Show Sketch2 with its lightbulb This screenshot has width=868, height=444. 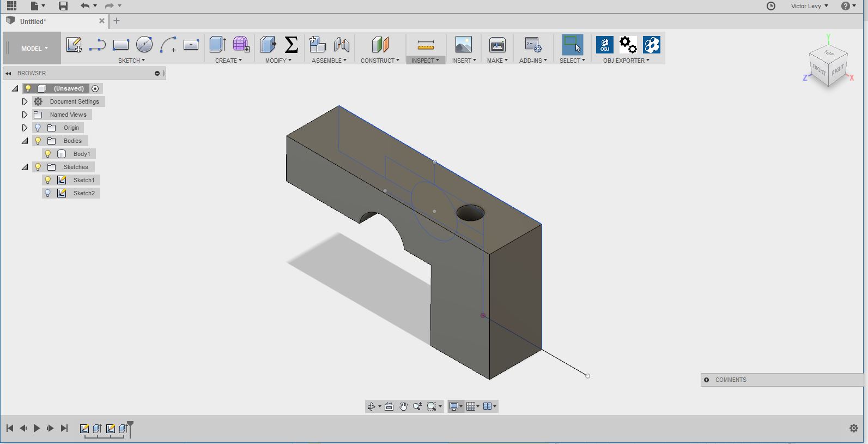47,193
